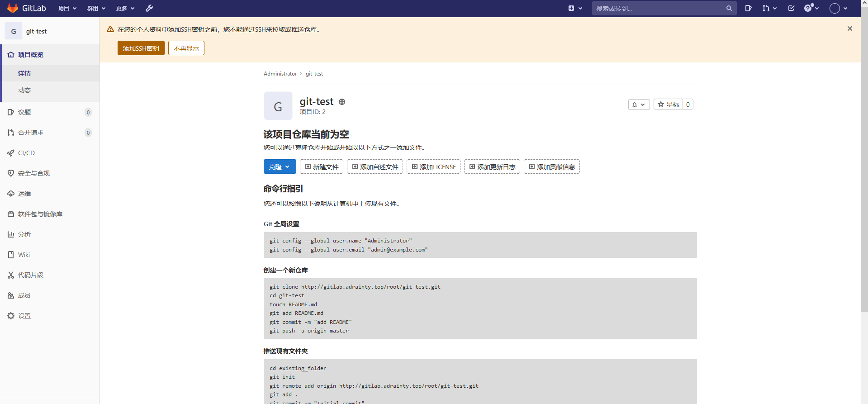Click the public visibility globe icon

coord(342,102)
